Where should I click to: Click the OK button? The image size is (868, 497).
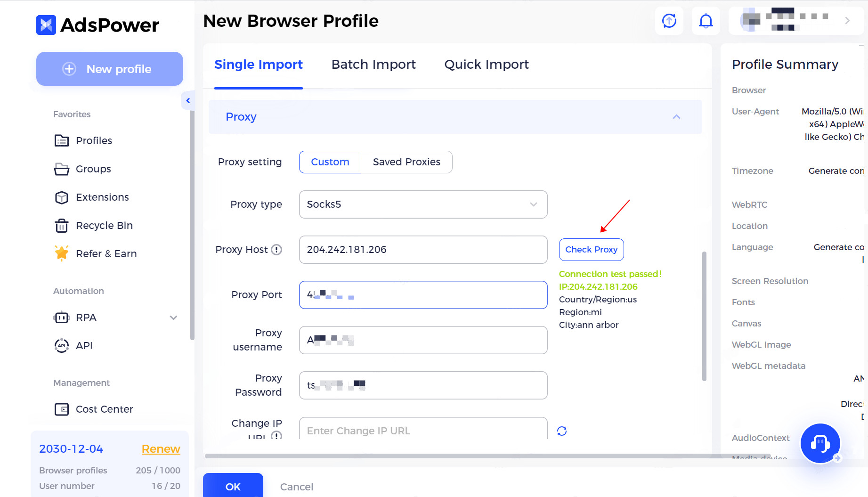[233, 486]
